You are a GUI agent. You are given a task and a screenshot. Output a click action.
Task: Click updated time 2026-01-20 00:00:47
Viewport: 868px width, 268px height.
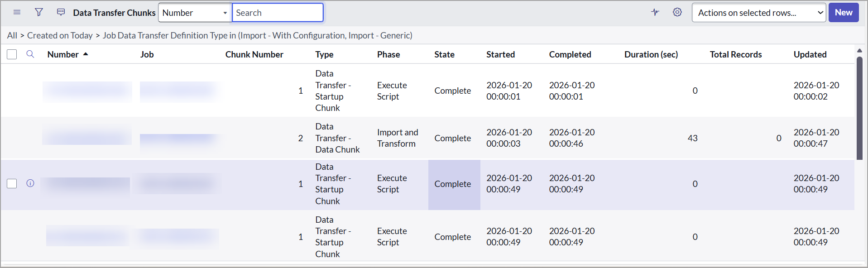point(816,138)
